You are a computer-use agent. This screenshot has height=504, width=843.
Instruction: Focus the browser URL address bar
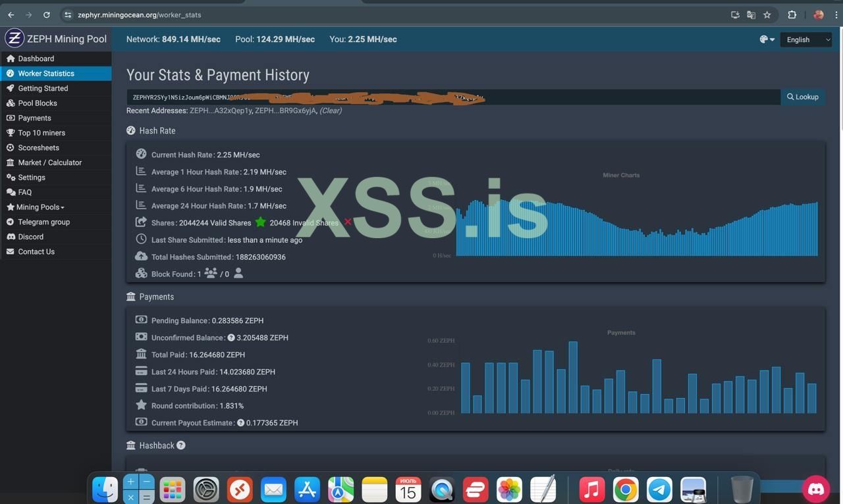coord(395,14)
